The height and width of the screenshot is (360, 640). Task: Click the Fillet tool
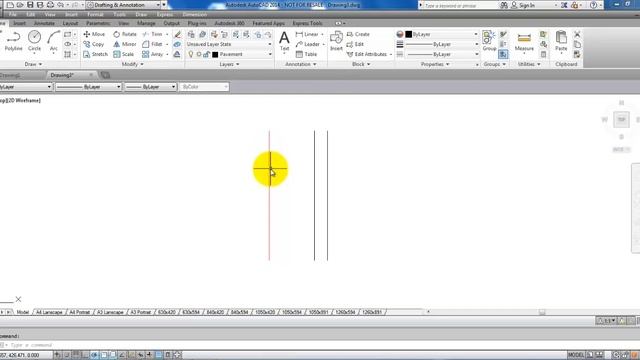point(153,44)
